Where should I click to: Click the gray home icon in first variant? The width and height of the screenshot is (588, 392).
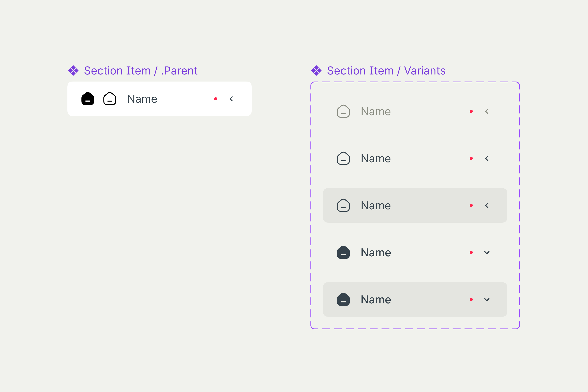coord(343,111)
